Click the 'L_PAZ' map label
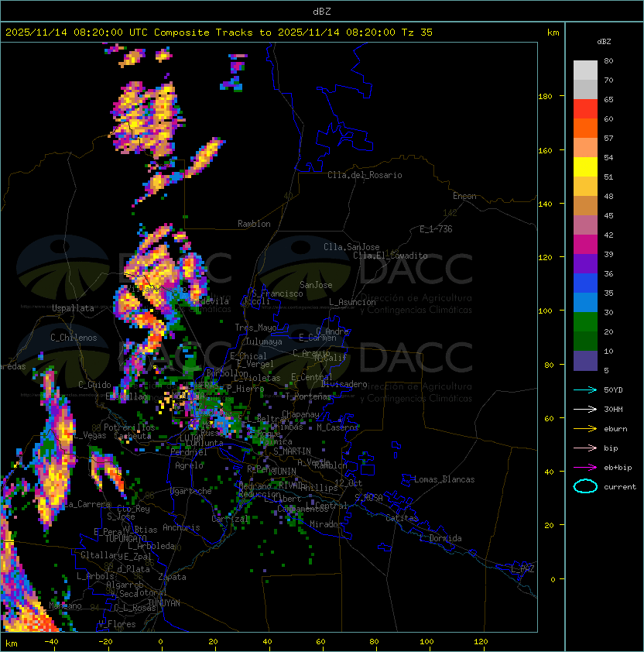 [522, 569]
